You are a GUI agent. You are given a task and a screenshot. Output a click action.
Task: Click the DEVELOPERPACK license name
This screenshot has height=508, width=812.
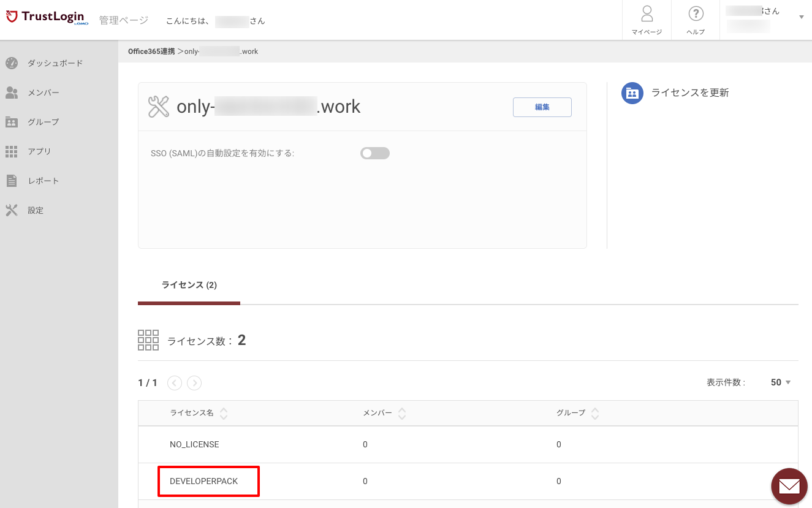point(203,481)
